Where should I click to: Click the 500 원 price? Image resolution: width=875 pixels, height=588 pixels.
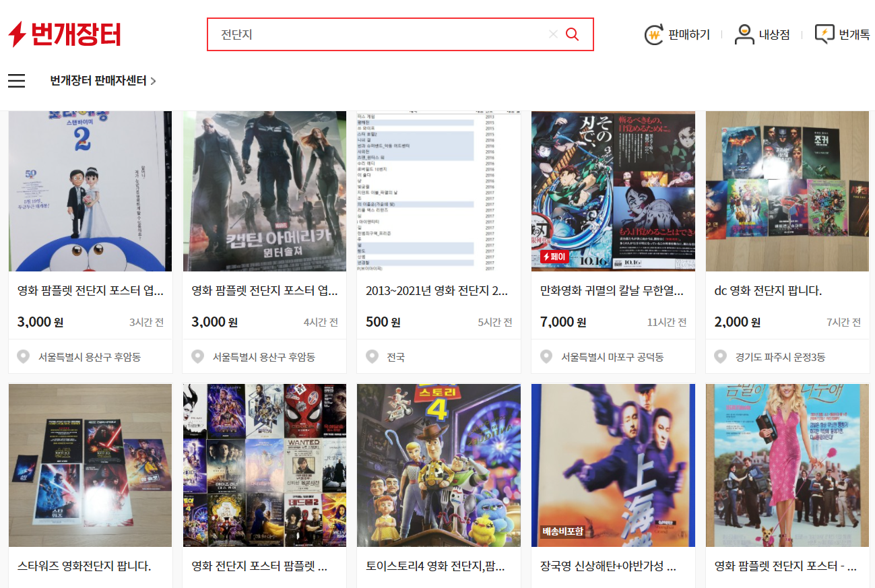(x=383, y=322)
